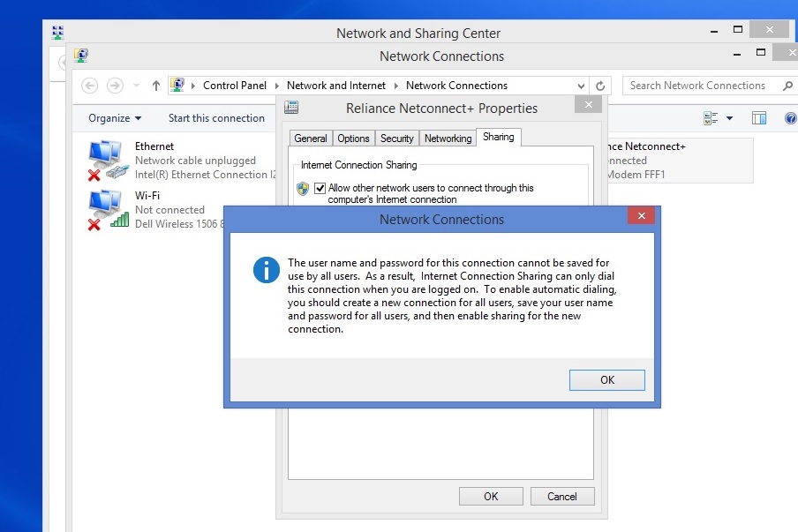Click OK in Reliance Netconnect+ Properties

(491, 497)
